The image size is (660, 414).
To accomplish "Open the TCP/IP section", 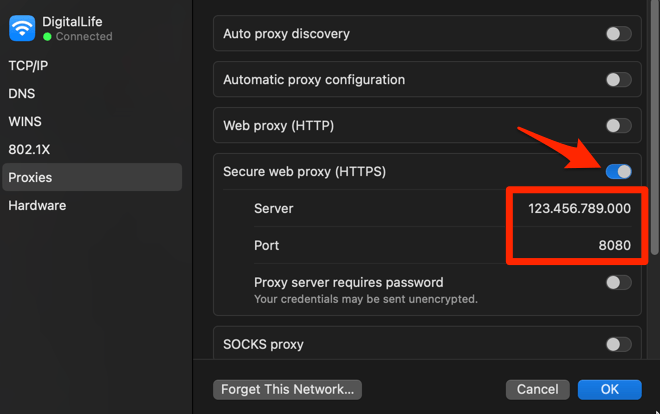I will (x=30, y=64).
